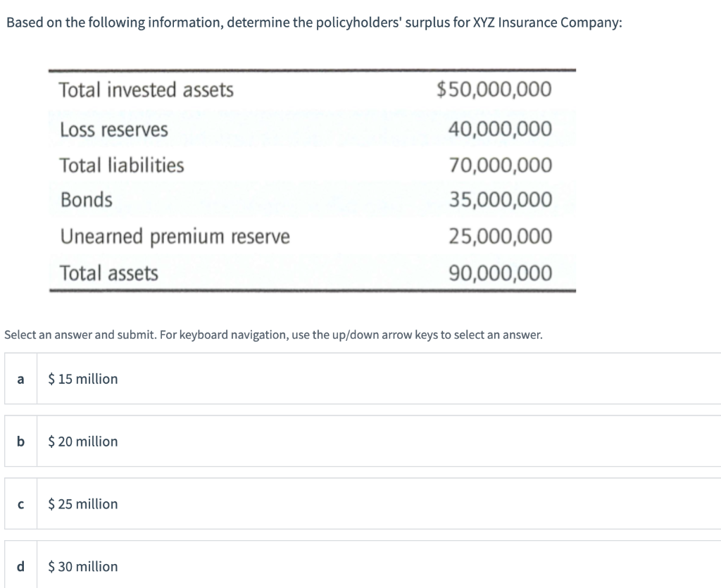Click the 90,000,000 total assets value

click(501, 273)
